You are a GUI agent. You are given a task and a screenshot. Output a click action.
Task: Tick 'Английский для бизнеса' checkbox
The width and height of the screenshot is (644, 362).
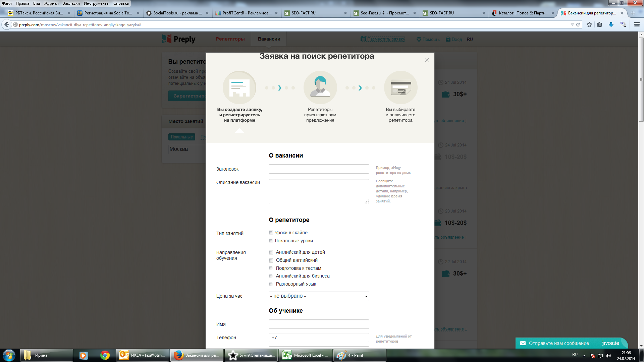point(271,276)
